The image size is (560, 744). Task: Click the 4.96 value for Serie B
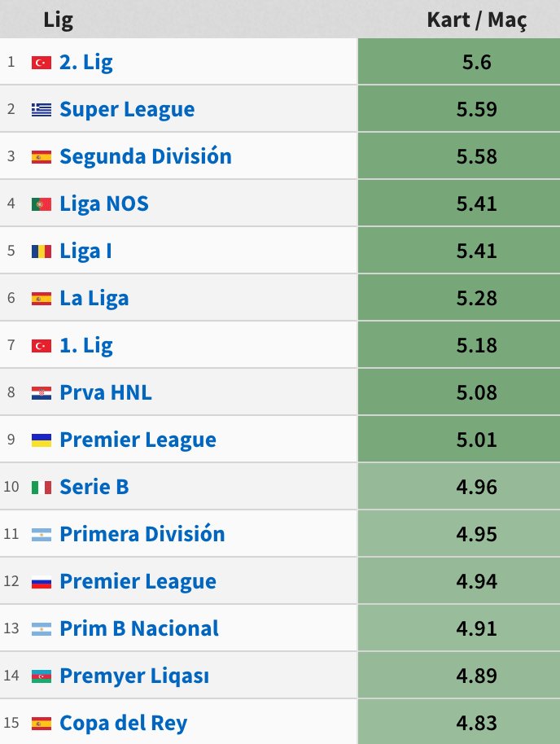[x=459, y=487]
